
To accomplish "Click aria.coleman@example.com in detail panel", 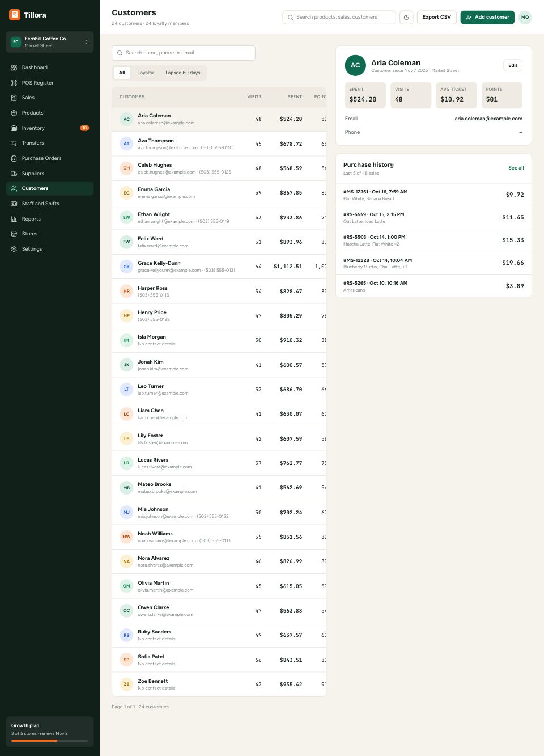I will tap(488, 119).
